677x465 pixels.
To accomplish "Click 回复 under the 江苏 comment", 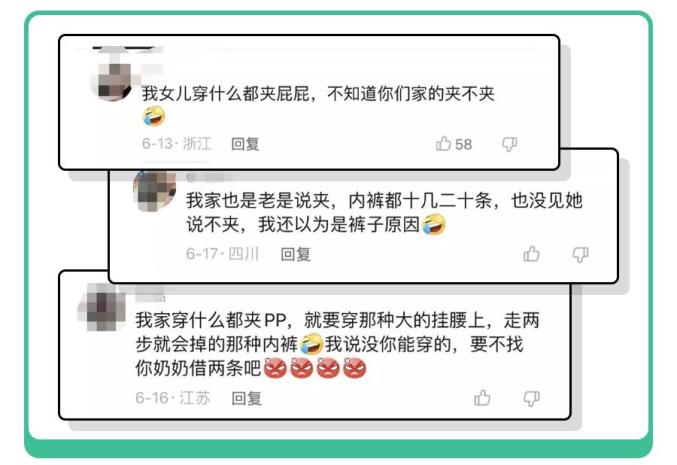I will click(247, 398).
